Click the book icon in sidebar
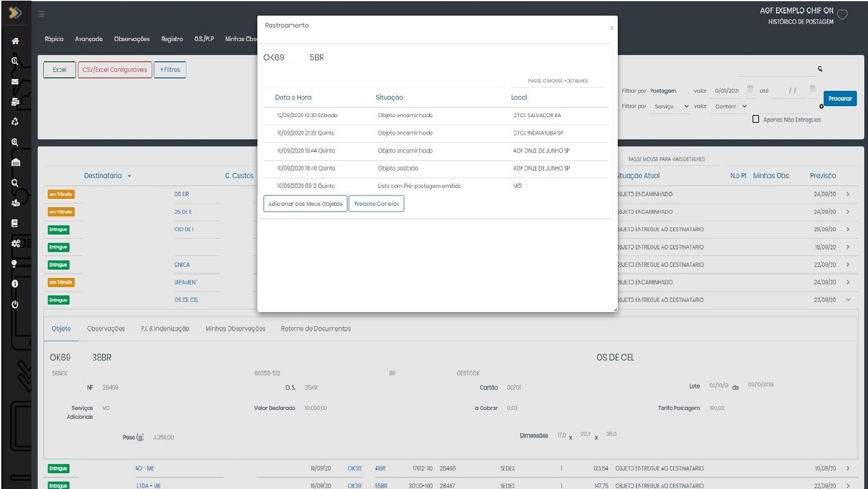Viewport: 868px width, 489px height. 15,223
